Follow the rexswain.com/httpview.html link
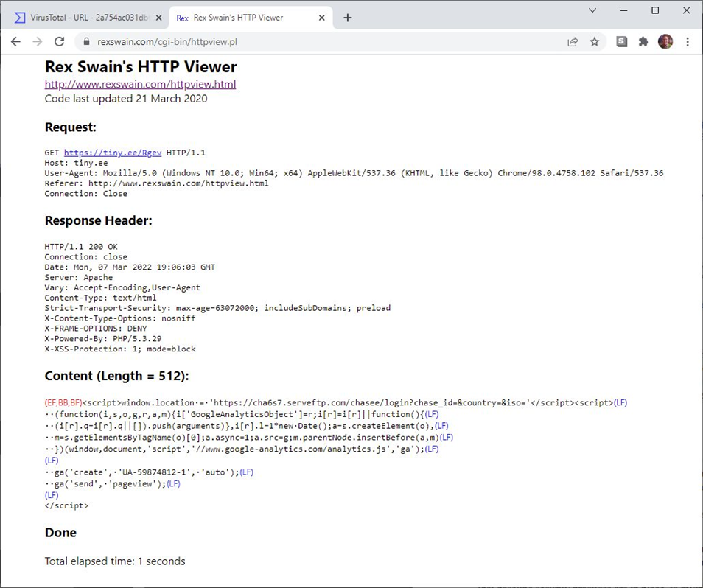 (x=140, y=84)
